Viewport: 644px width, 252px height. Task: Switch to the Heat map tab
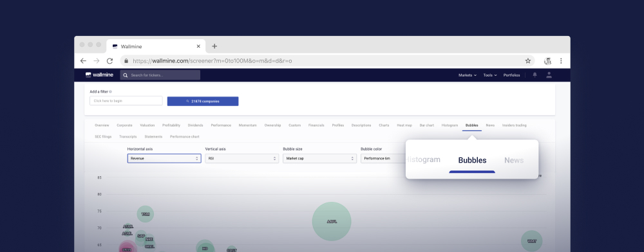click(404, 125)
